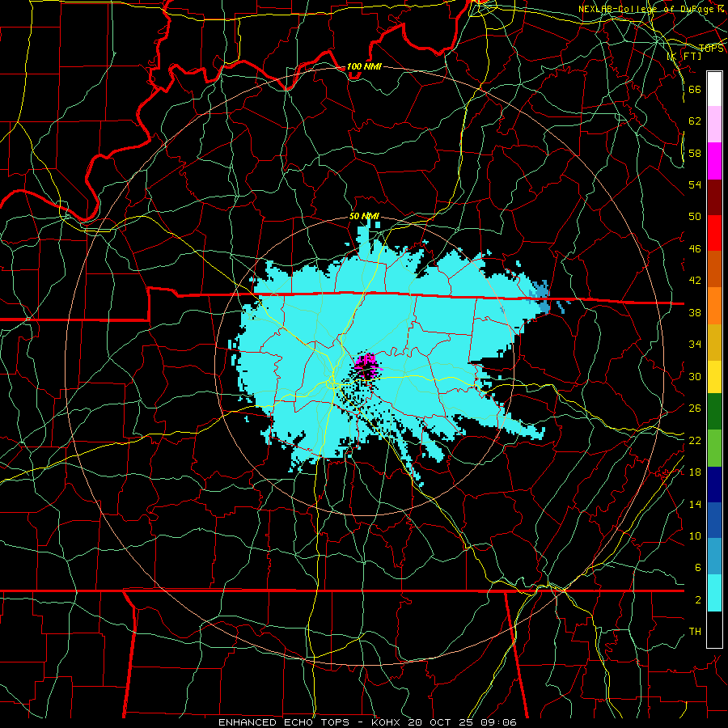Click the 100 NMI range ring label
Screen dimensions: 728x728
tap(364, 66)
